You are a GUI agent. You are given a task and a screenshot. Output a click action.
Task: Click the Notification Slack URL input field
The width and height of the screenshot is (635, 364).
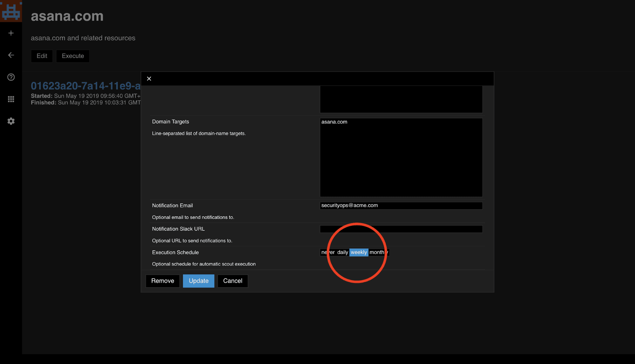click(x=401, y=229)
